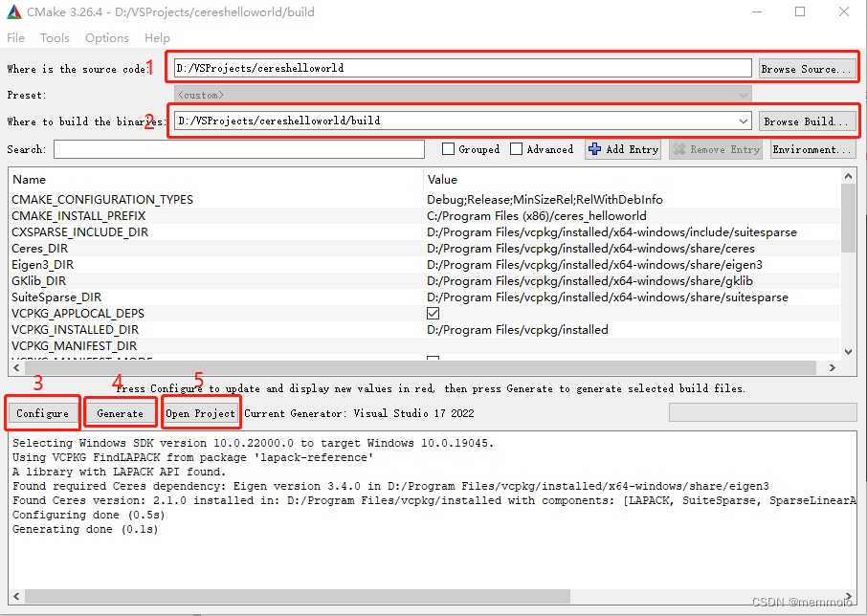
Task: Expand the build directory path dropdown
Action: click(x=745, y=121)
